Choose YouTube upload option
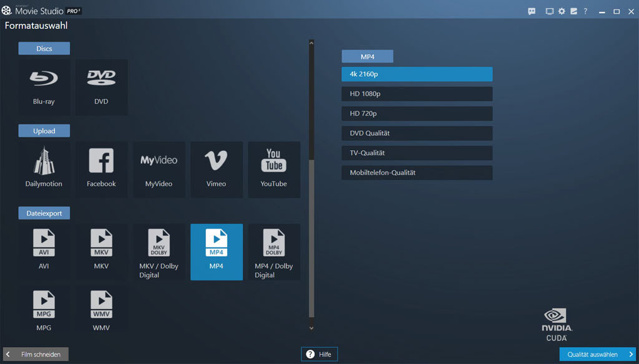 click(x=274, y=170)
